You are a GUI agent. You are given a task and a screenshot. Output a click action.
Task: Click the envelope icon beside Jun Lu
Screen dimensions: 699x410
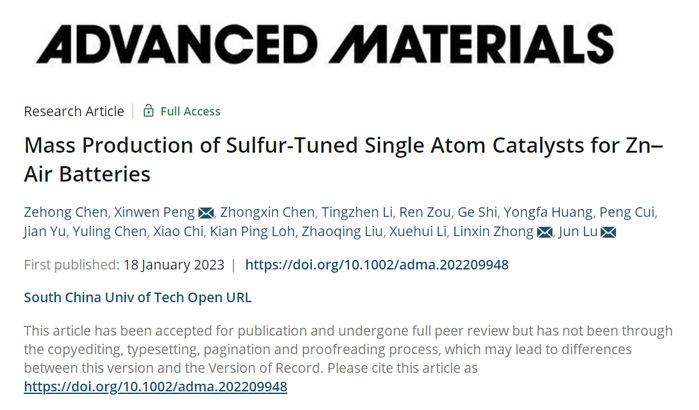coord(607,233)
